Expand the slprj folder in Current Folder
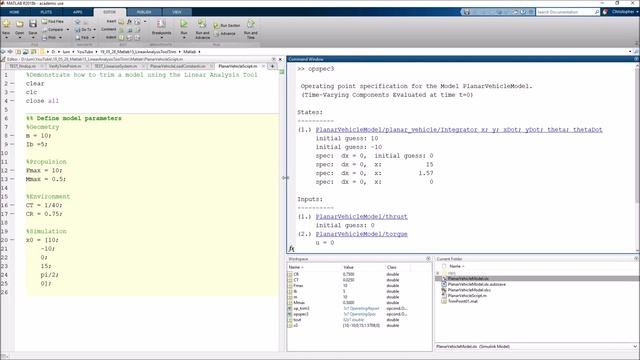 click(438, 273)
